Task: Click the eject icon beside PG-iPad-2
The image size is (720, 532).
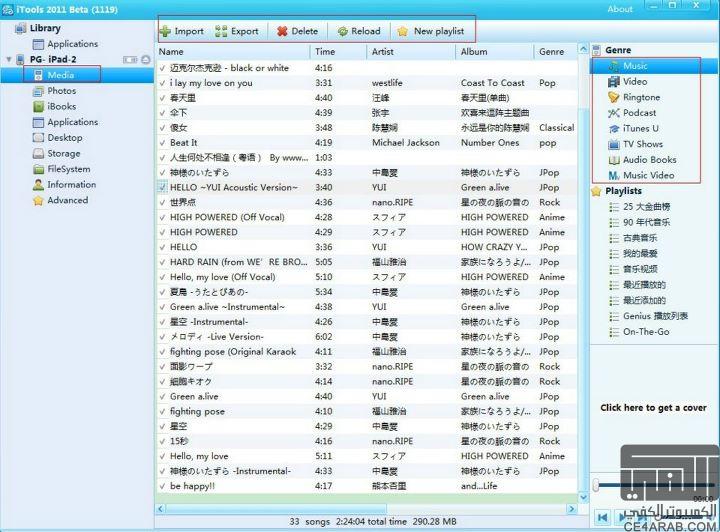Action: click(146, 59)
